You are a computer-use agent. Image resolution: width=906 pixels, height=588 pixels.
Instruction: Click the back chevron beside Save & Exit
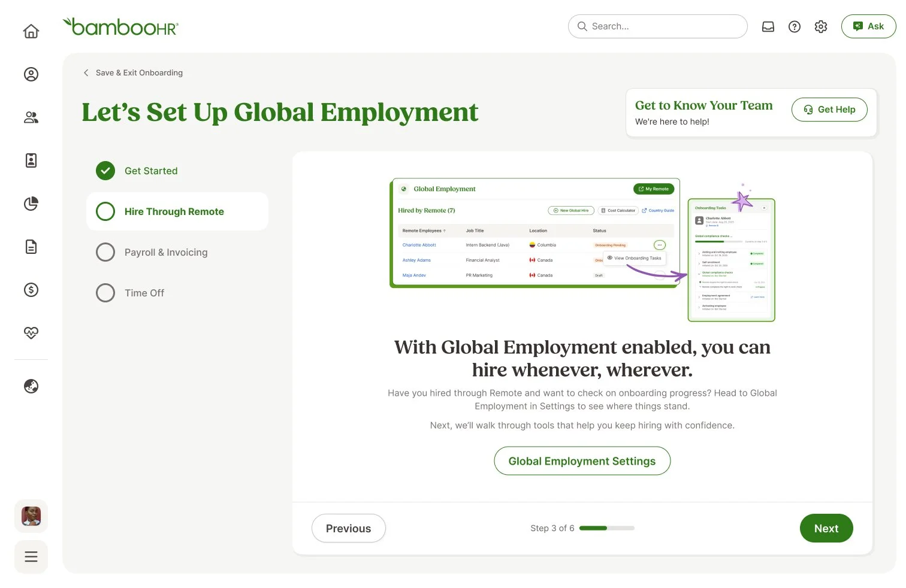pos(86,72)
